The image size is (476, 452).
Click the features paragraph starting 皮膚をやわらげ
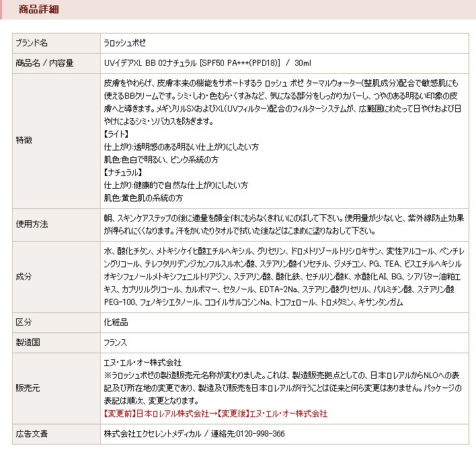point(282,102)
